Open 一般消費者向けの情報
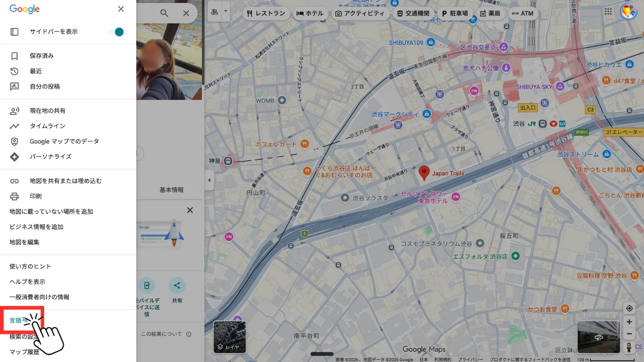Image resolution: width=644 pixels, height=362 pixels. (40, 297)
